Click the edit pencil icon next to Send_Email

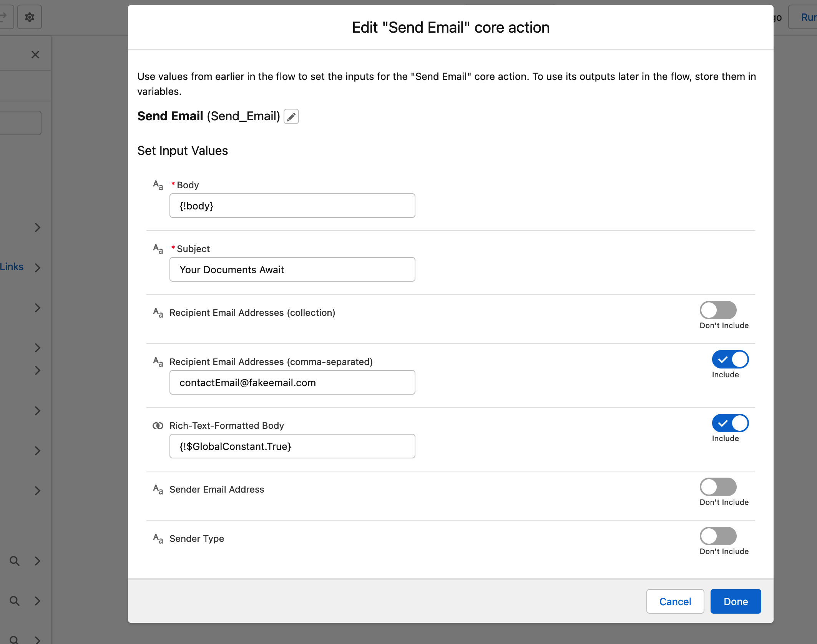click(x=291, y=116)
